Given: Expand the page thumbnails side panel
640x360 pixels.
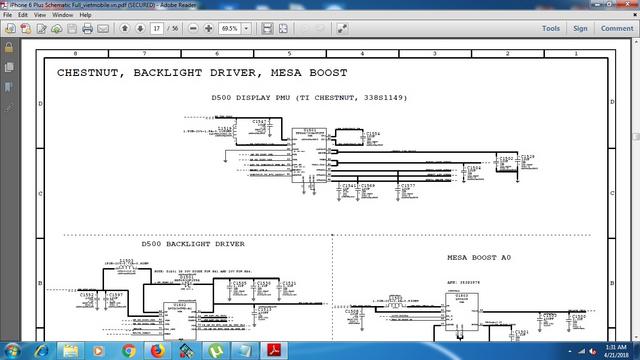Looking at the screenshot, I should pos(9,67).
